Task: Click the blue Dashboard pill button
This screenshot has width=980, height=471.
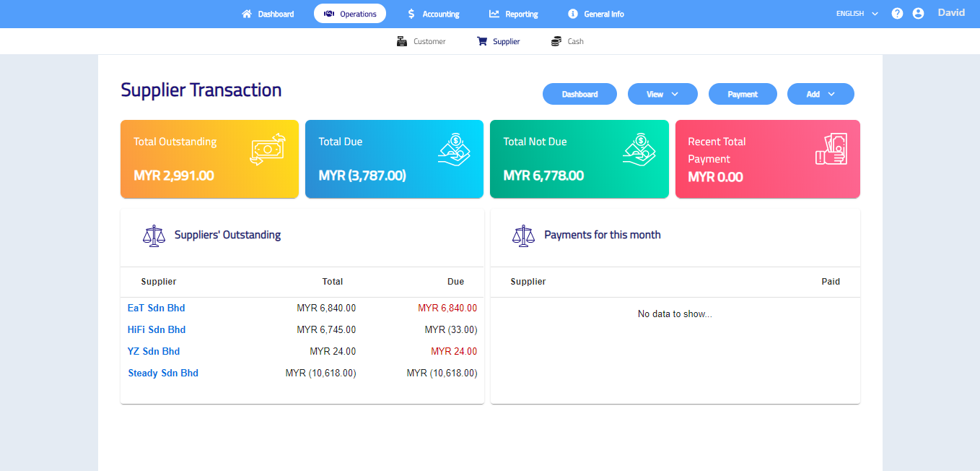Action: (579, 94)
